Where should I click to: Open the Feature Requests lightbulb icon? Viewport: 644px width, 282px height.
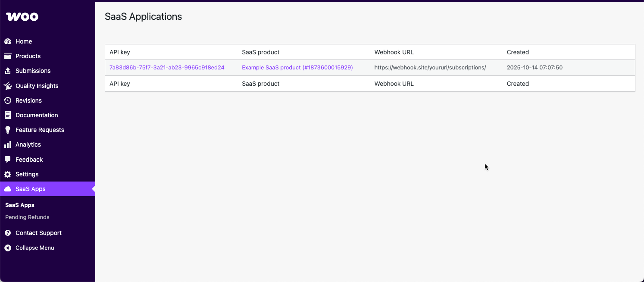point(8,130)
